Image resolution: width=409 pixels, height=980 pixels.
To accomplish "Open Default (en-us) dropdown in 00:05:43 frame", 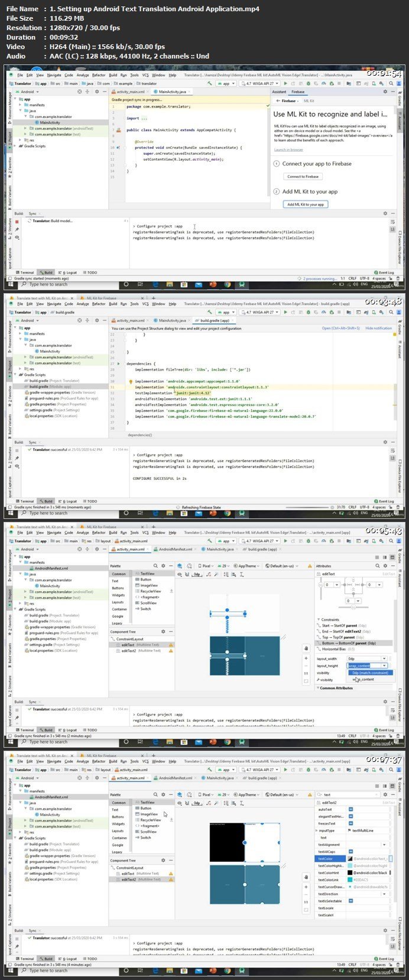I will [x=283, y=566].
